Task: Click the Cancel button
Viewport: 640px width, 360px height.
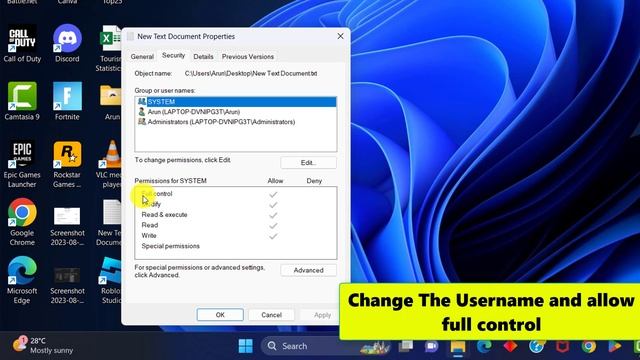Action: (271, 315)
